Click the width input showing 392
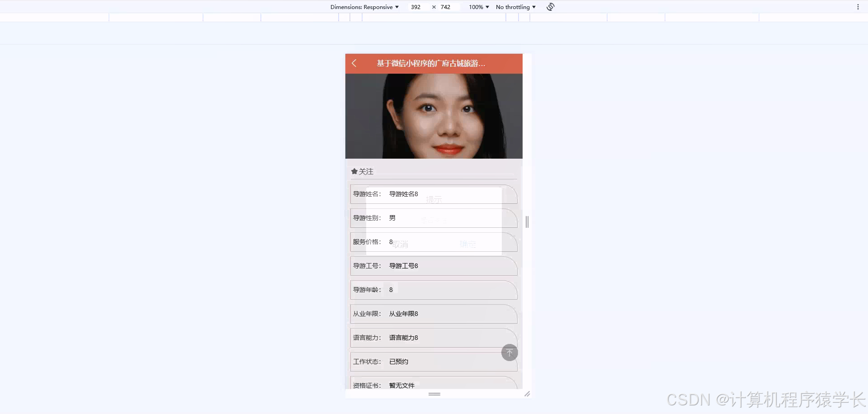This screenshot has width=868, height=414. click(x=416, y=7)
